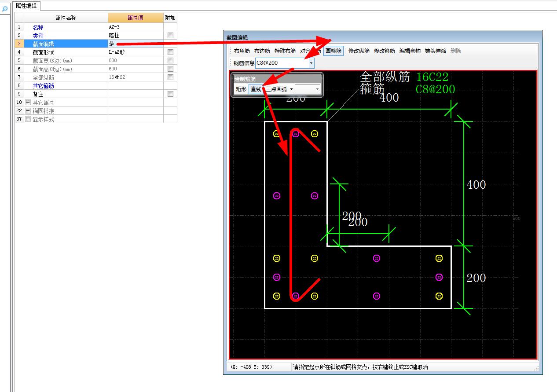Expand the 显示样式 group
This screenshot has height=392, width=557.
tap(28, 119)
